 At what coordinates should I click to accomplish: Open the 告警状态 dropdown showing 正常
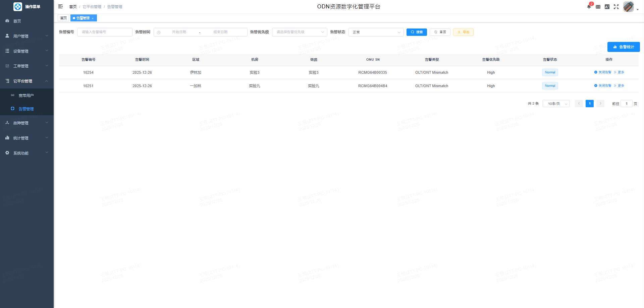point(376,32)
